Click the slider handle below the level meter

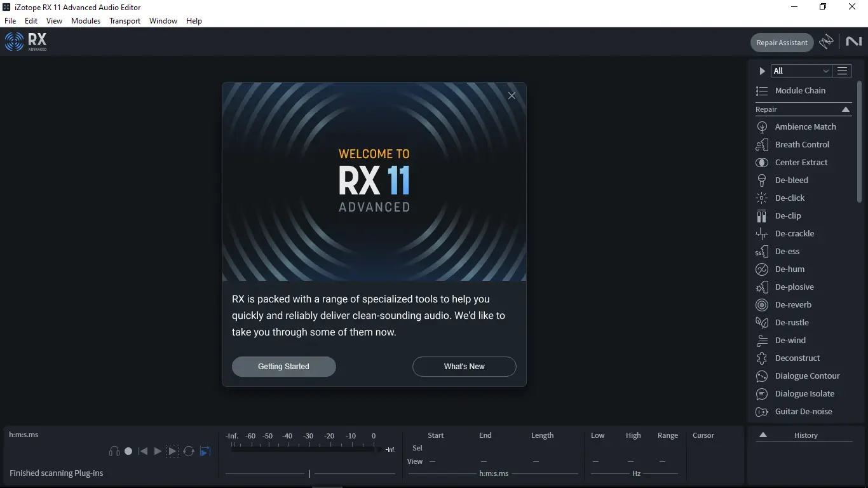(x=309, y=473)
